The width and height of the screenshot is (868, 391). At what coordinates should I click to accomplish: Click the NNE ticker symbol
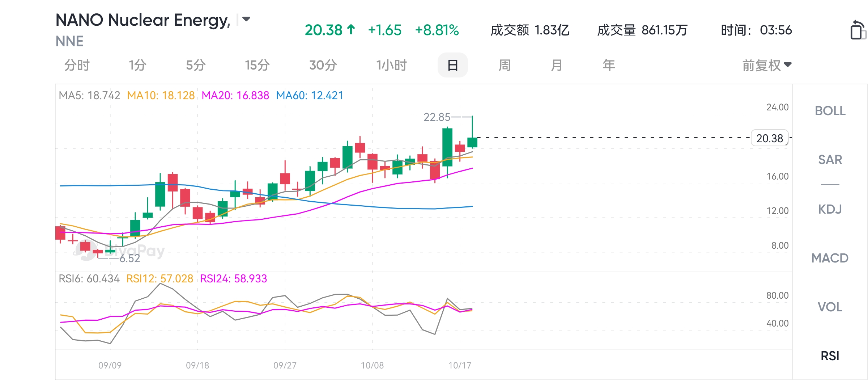69,41
